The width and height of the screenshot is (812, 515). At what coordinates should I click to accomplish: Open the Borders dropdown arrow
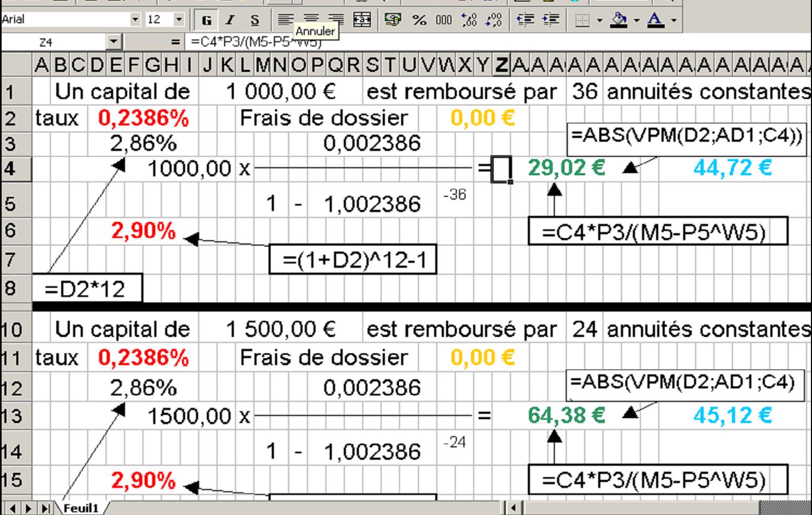[599, 21]
